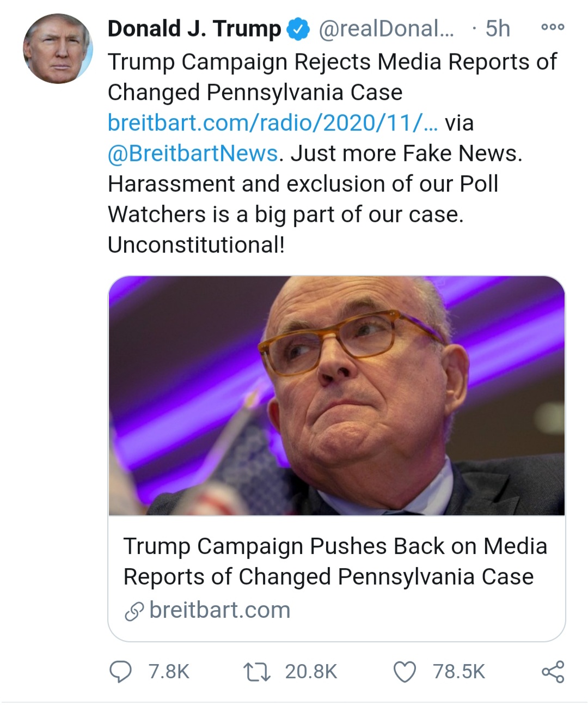The height and width of the screenshot is (705, 588).
Task: Like the tweet with the heart icon
Action: point(405,672)
